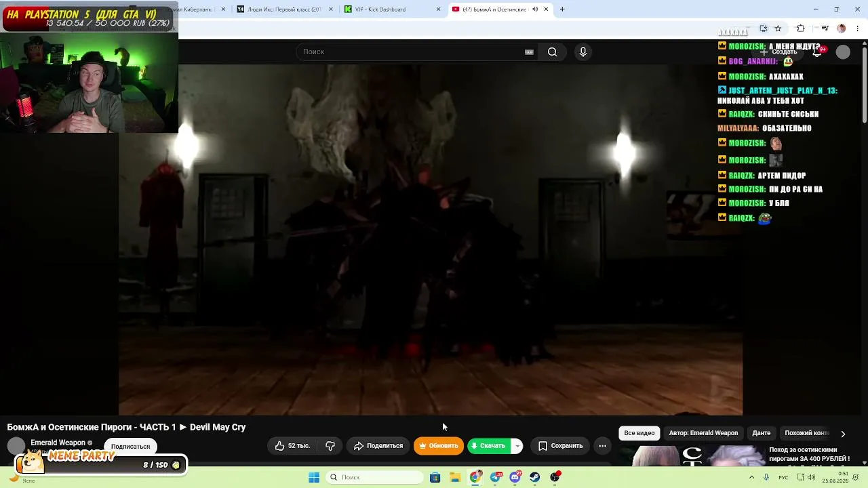Open a new browser tab
Screen dimensions: 868x488
[x=562, y=9]
